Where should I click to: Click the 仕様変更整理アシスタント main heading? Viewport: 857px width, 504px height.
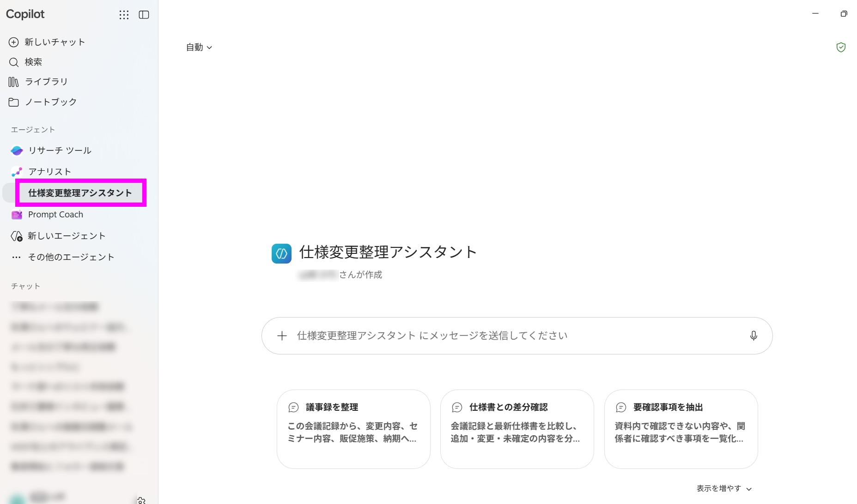click(x=388, y=252)
